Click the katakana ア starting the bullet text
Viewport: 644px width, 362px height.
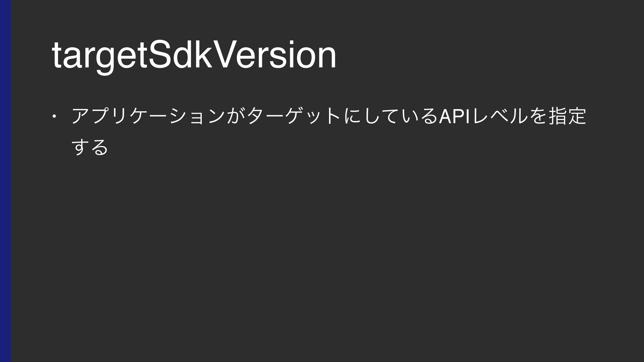81,117
